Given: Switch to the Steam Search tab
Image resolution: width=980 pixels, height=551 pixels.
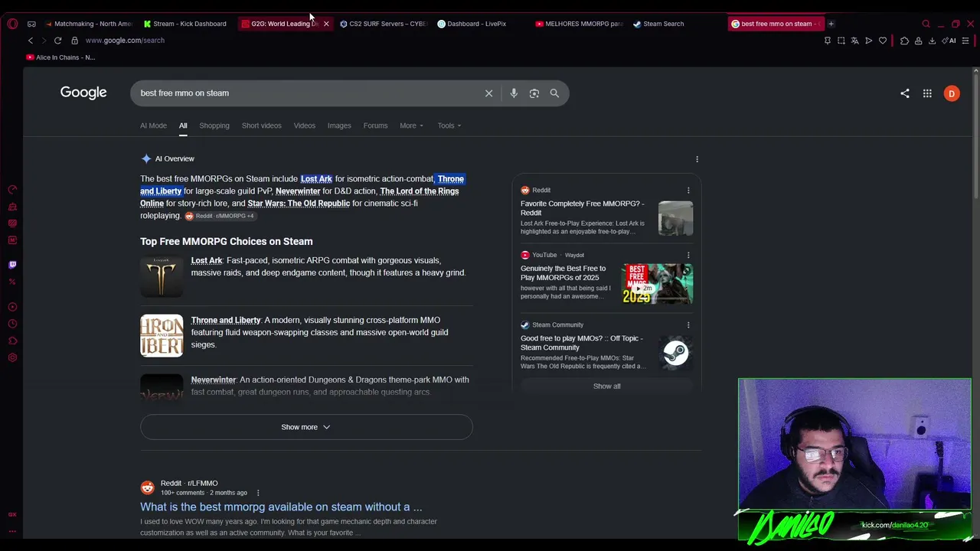Looking at the screenshot, I should 663,24.
